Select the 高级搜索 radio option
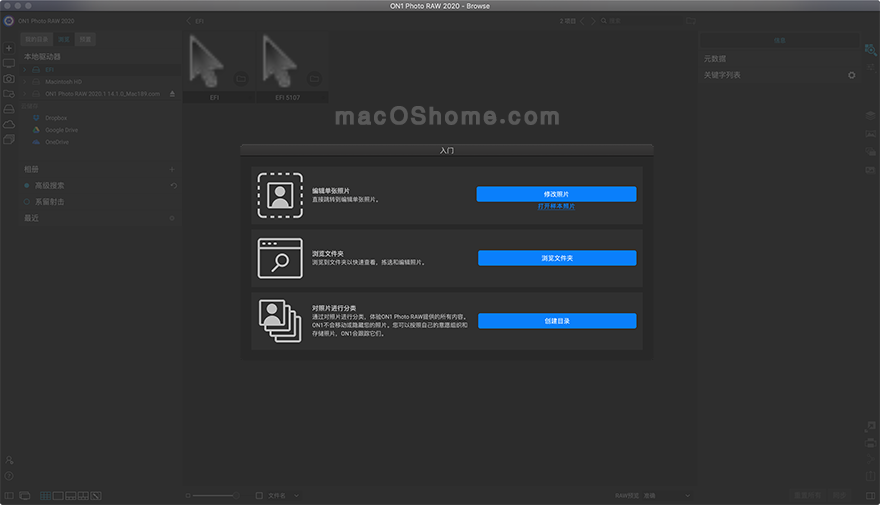880x505 pixels. pyautogui.click(x=27, y=185)
